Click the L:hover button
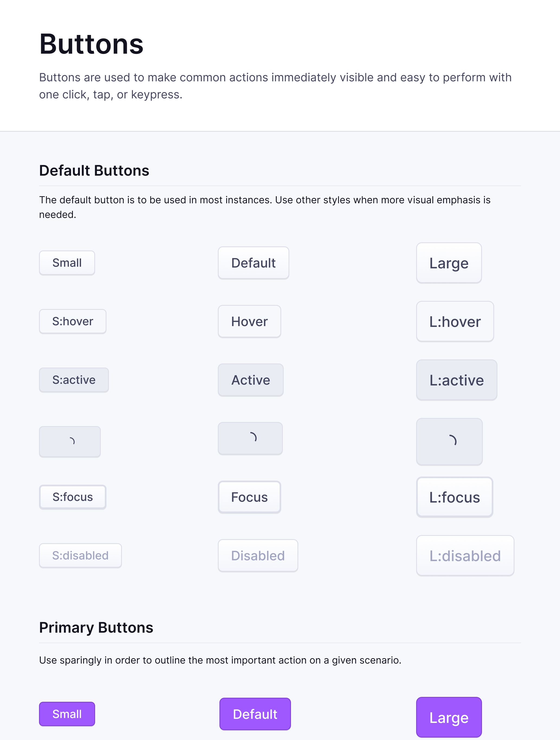The height and width of the screenshot is (740, 560). (455, 321)
